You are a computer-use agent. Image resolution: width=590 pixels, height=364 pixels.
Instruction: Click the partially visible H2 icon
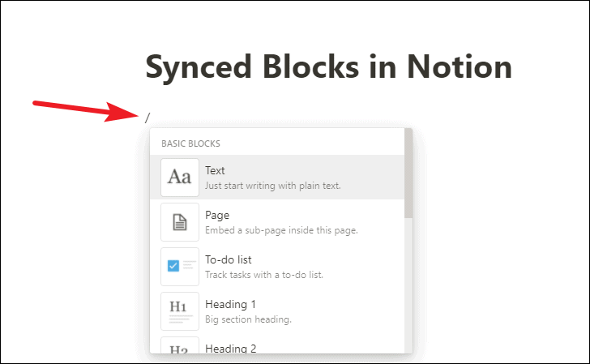(x=180, y=345)
